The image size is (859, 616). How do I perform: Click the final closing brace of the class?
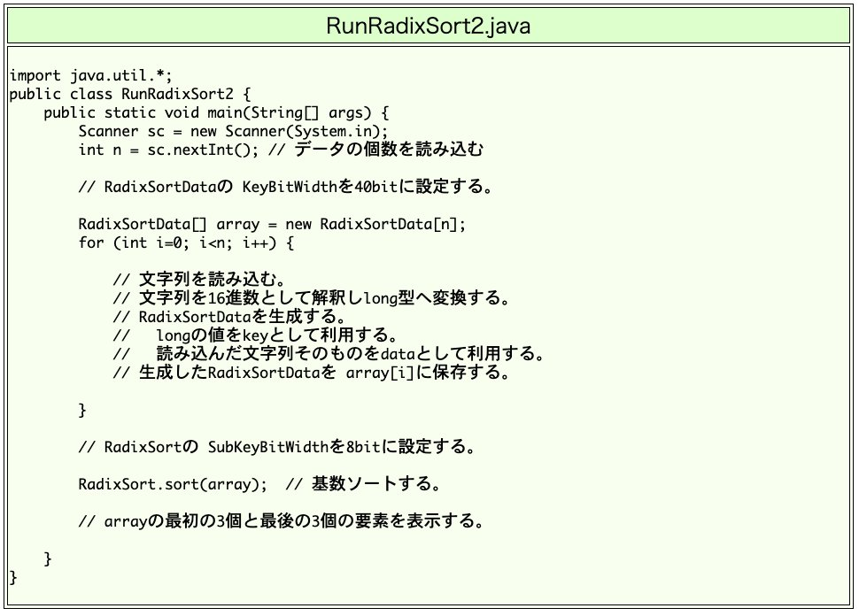point(13,577)
